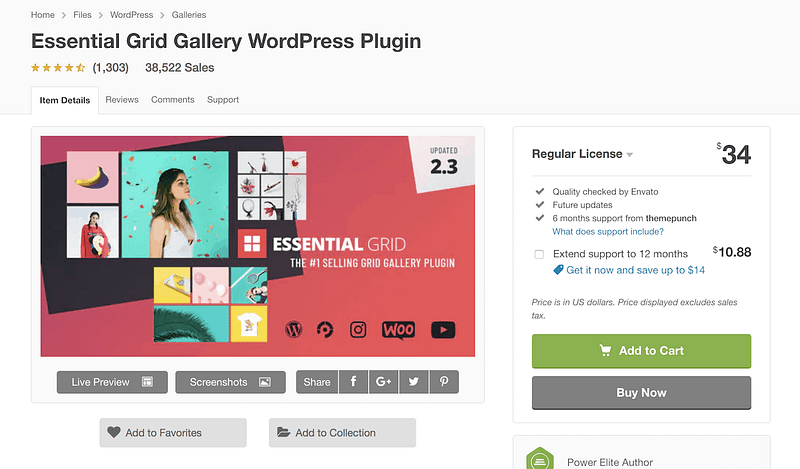Image resolution: width=800 pixels, height=469 pixels.
Task: Click the WordPress logo in the banner
Action: pyautogui.click(x=293, y=330)
